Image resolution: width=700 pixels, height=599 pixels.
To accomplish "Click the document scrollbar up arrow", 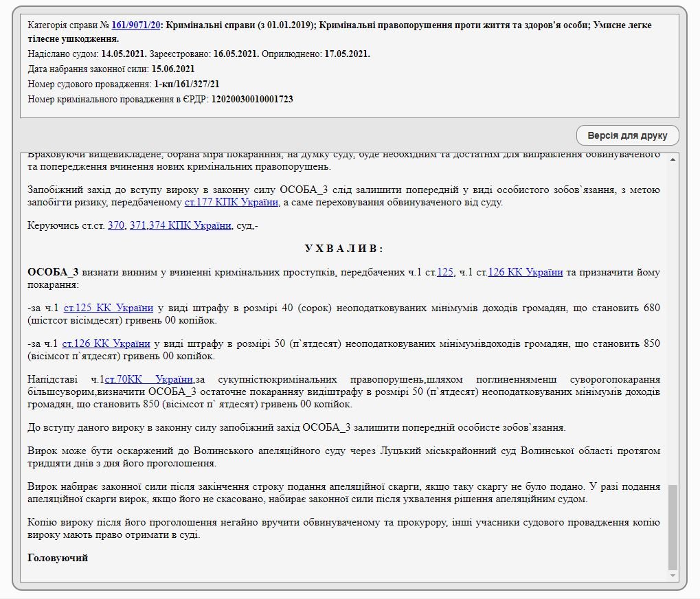I will [x=673, y=159].
